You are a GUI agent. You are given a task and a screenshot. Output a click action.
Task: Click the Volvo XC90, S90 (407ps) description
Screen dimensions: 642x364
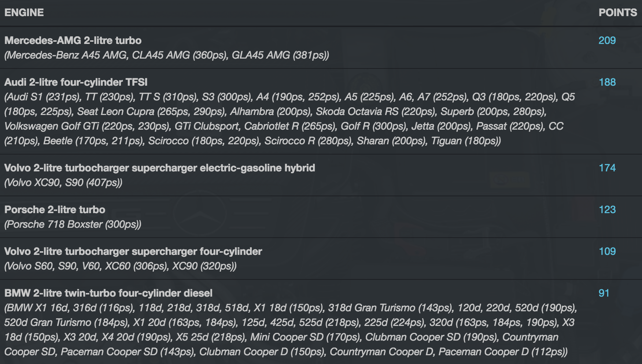coord(63,182)
